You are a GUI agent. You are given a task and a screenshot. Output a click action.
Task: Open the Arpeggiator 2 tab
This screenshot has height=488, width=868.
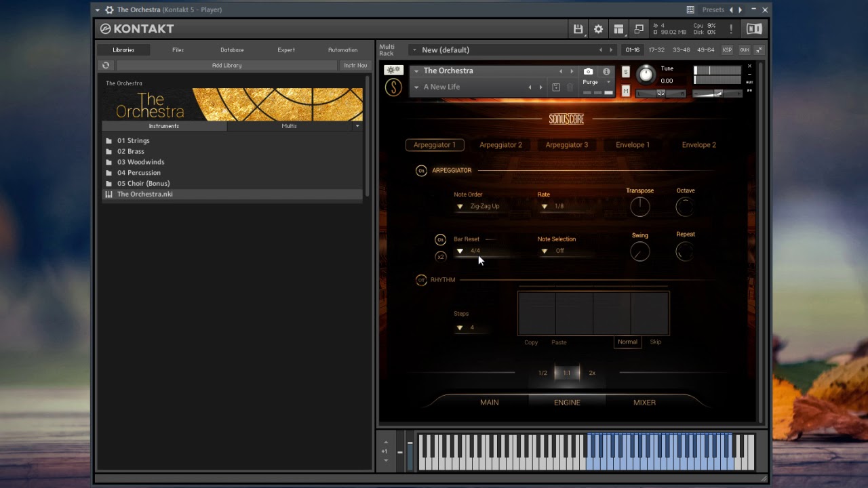point(500,145)
